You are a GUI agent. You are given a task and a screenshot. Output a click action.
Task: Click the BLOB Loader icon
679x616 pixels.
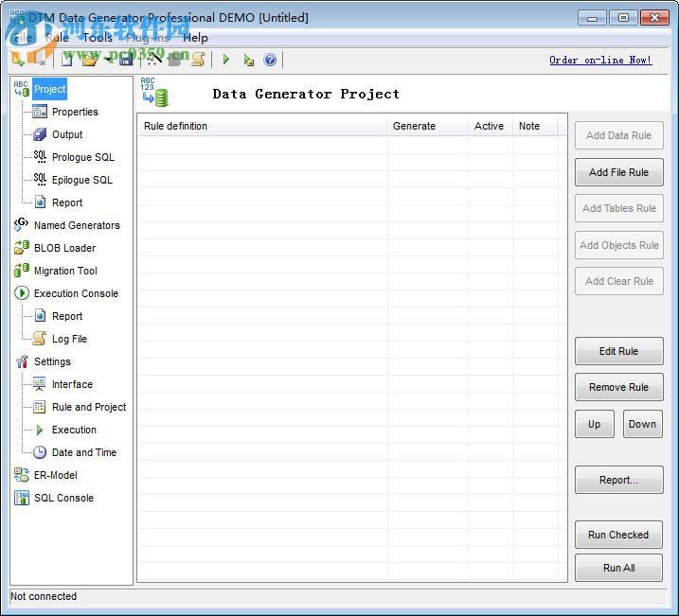tap(21, 247)
